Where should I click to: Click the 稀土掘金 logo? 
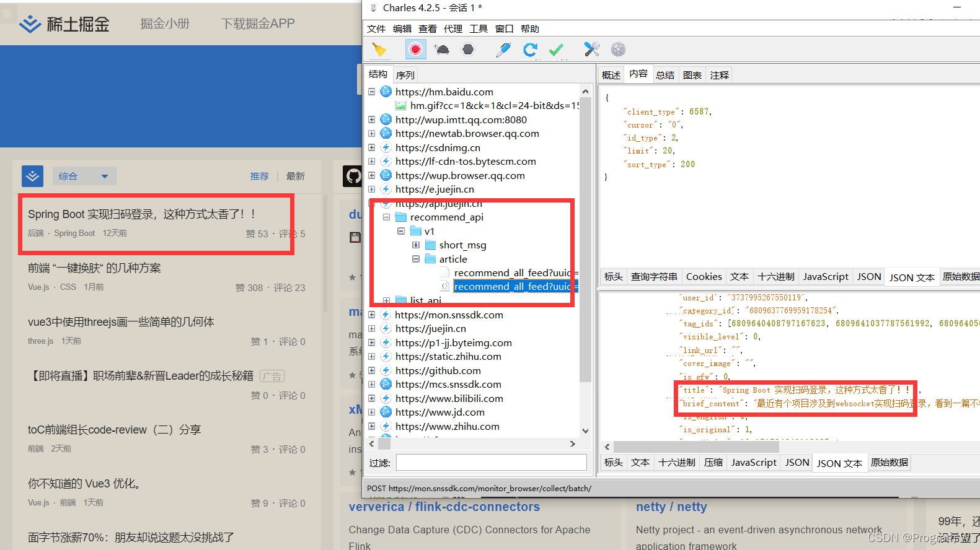tap(64, 24)
